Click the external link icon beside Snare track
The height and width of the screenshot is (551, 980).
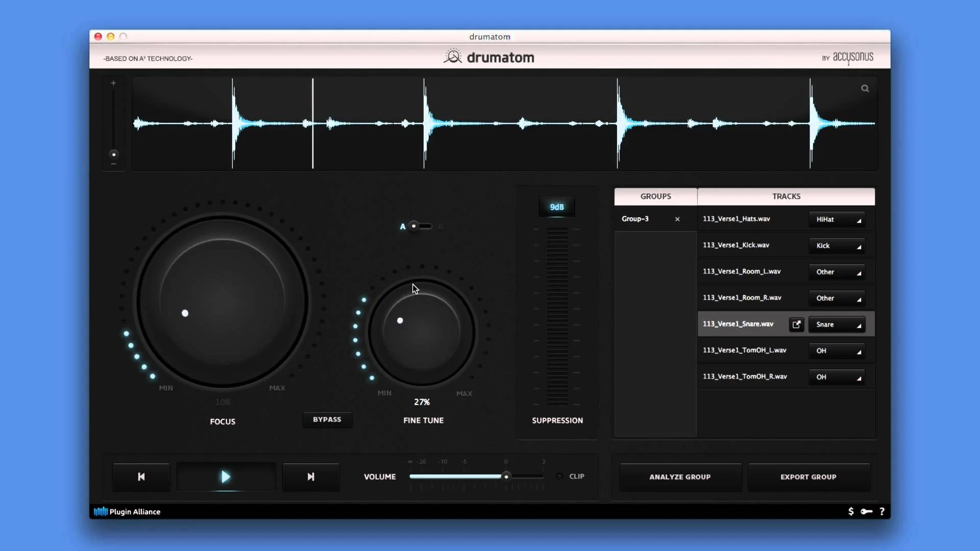[x=796, y=324]
